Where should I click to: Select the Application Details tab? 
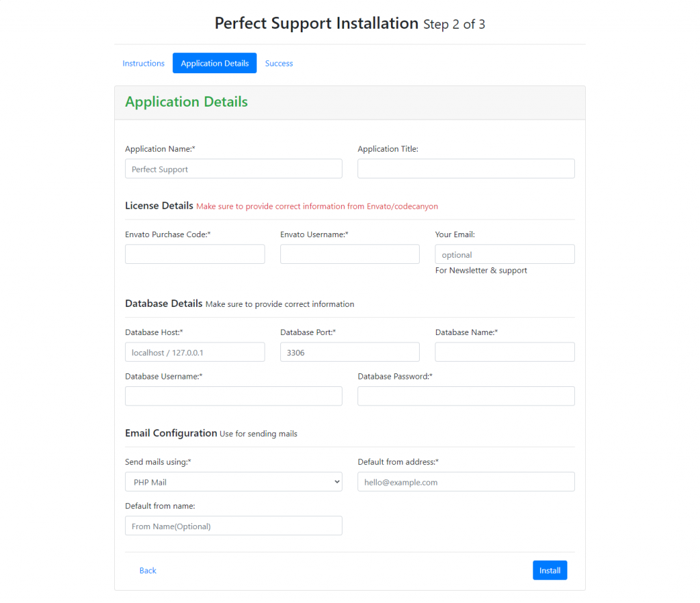coord(215,64)
